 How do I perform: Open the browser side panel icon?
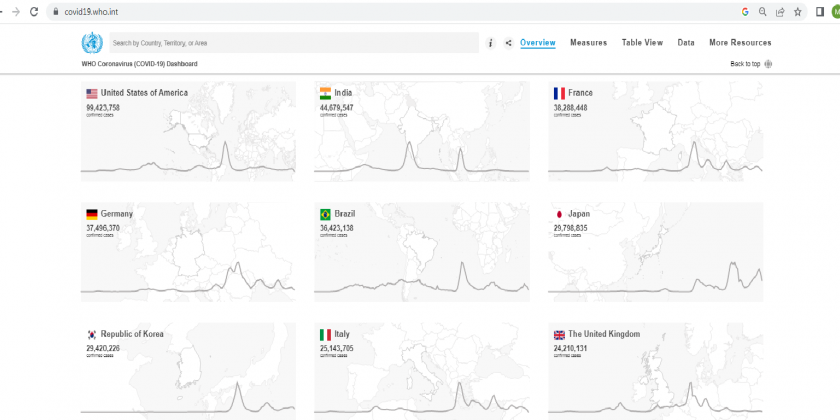pyautogui.click(x=820, y=12)
